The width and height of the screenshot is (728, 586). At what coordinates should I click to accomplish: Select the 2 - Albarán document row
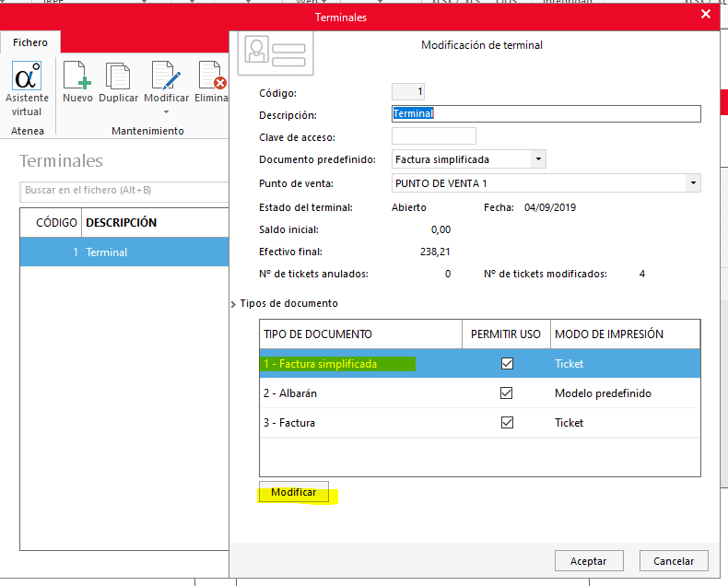[359, 393]
